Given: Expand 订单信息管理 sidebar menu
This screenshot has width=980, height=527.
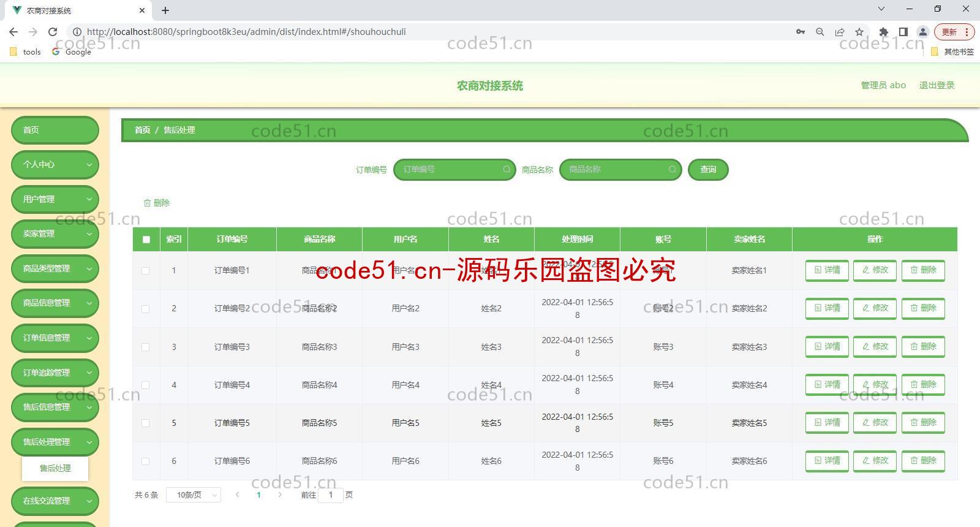Looking at the screenshot, I should click(x=55, y=338).
